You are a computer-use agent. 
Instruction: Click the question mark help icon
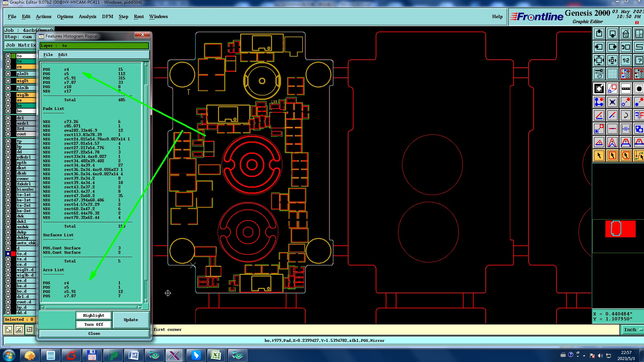pos(638,60)
